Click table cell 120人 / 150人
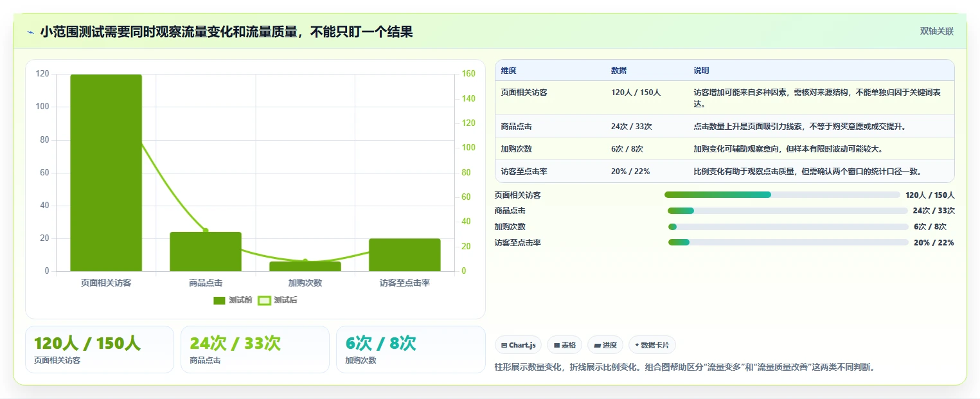 point(636,93)
